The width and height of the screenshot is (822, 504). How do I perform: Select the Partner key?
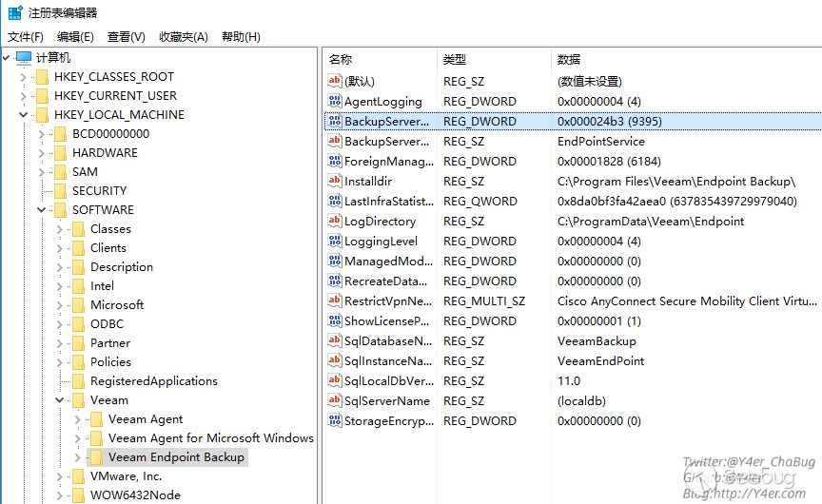click(x=110, y=343)
